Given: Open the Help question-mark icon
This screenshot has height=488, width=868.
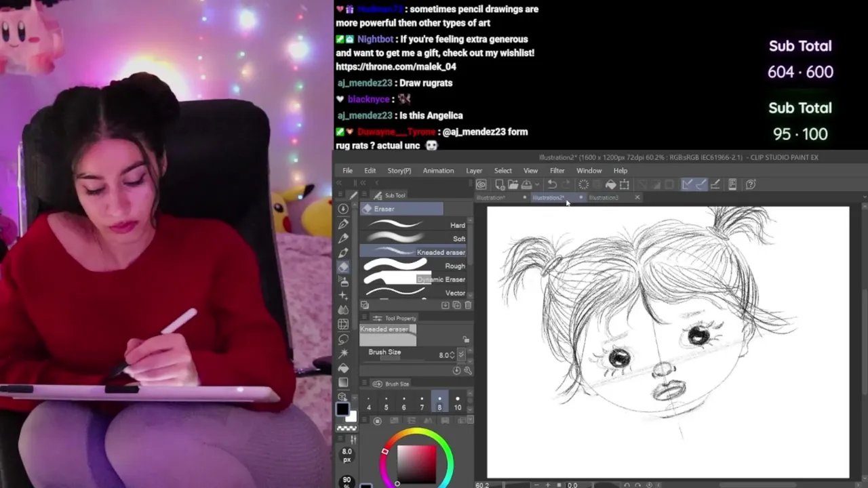Looking at the screenshot, I should (751, 184).
